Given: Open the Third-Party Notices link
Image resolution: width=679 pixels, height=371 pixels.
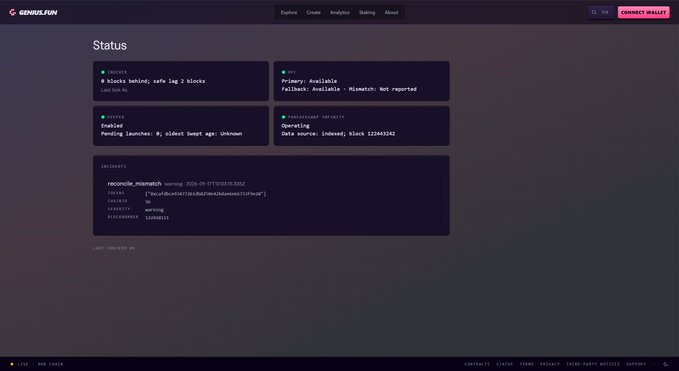Looking at the screenshot, I should [593, 364].
